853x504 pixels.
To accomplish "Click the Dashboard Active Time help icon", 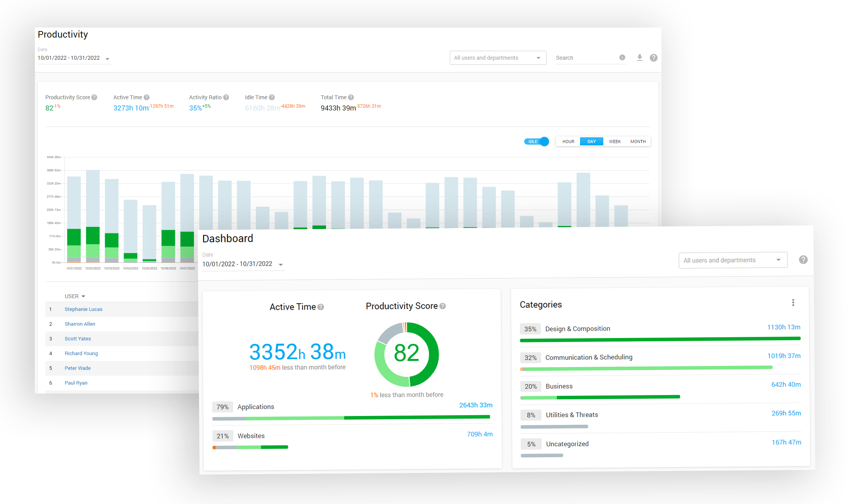I will pyautogui.click(x=321, y=307).
